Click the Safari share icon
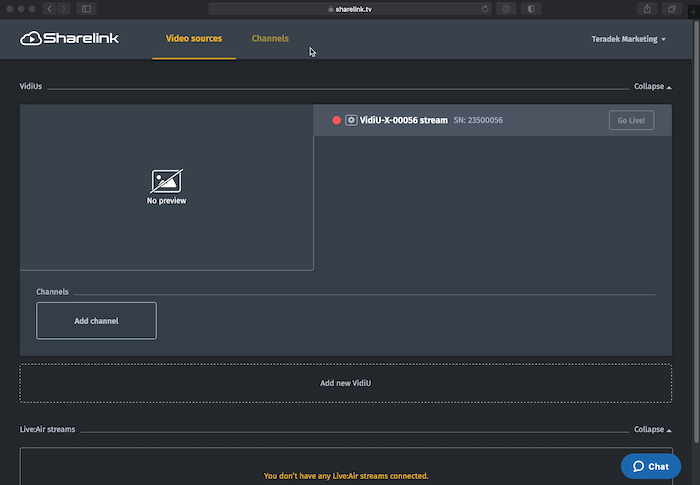Screen dimensions: 700x485 [648, 8]
